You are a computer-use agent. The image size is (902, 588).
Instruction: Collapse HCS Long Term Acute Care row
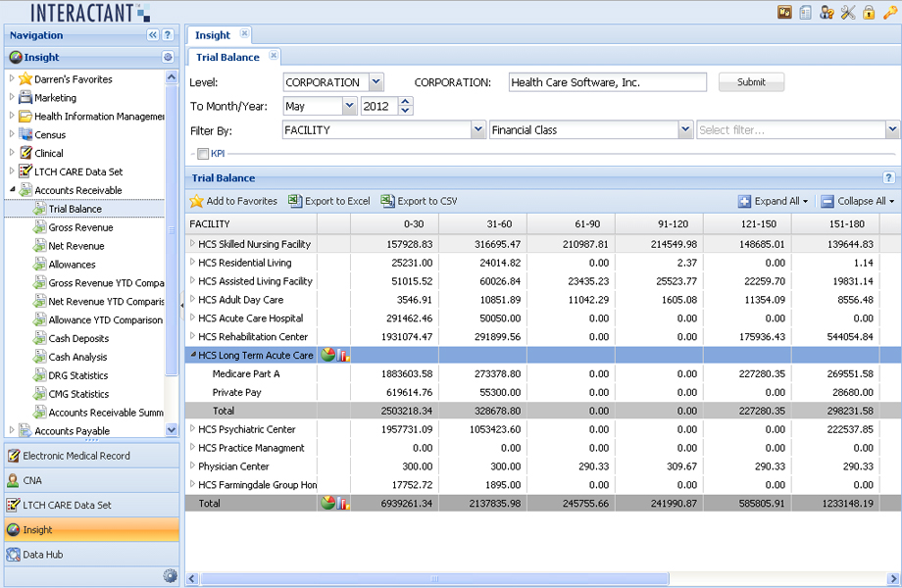coord(193,356)
